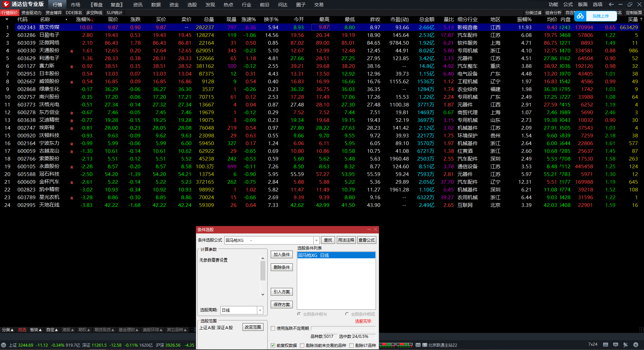Click the 通达信 red logo icon
This screenshot has width=644, height=350.
(6, 4)
